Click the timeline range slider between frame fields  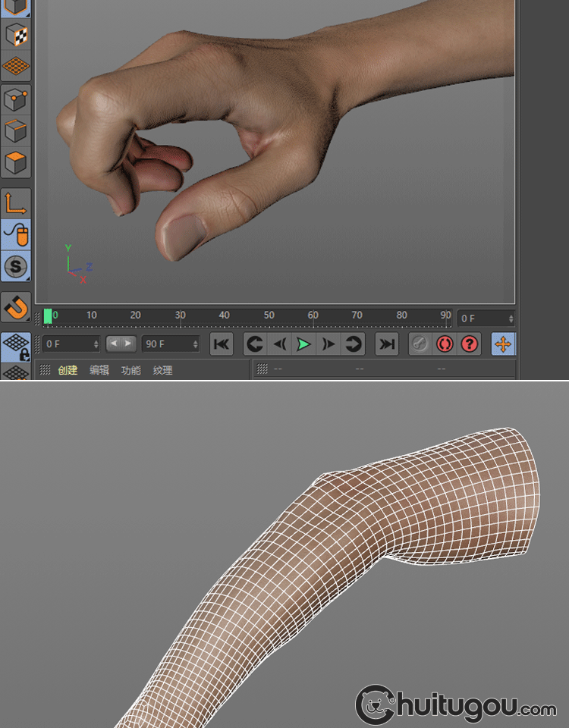point(121,344)
